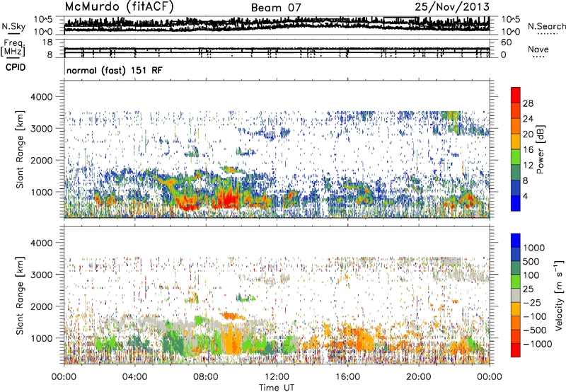Click the 'Beam 07' header label
The image size is (566, 392).
(276, 8)
